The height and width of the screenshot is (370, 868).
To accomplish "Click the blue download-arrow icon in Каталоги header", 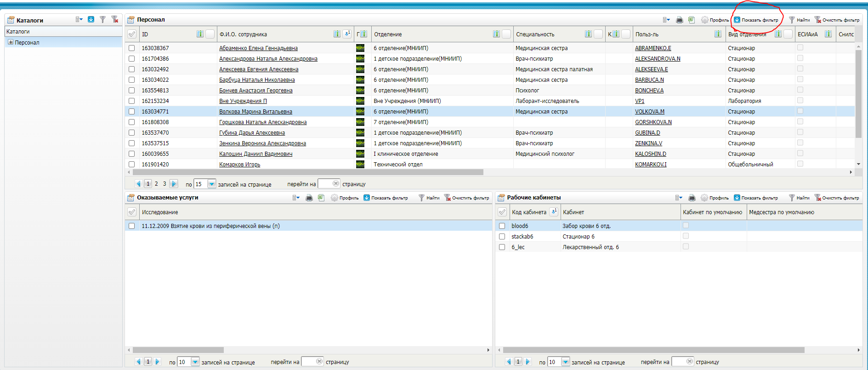I will 91,19.
